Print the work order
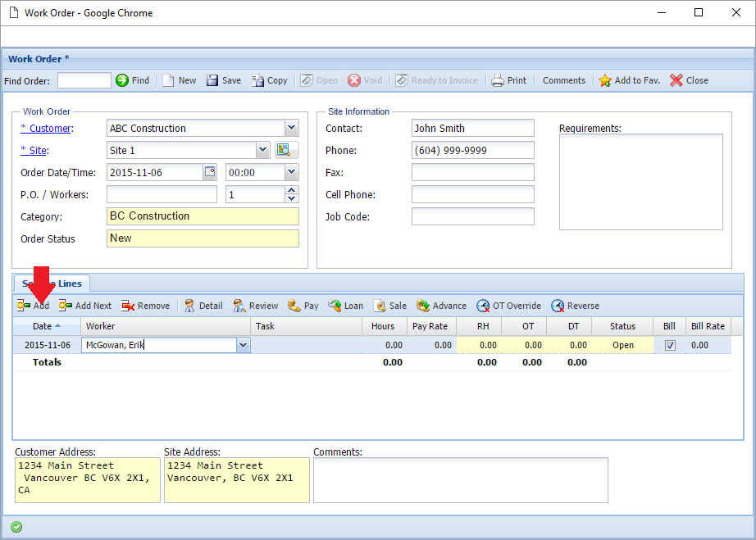 click(x=509, y=80)
